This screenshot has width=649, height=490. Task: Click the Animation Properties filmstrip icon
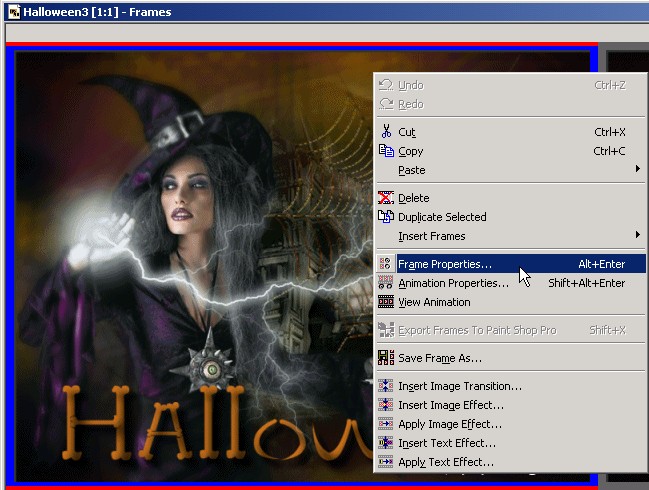[386, 283]
